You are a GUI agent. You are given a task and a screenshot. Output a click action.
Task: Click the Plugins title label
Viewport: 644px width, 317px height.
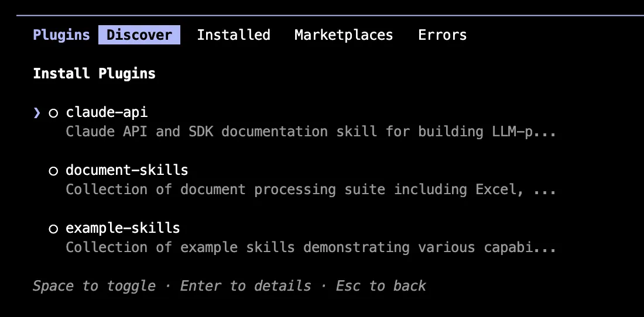(61, 35)
